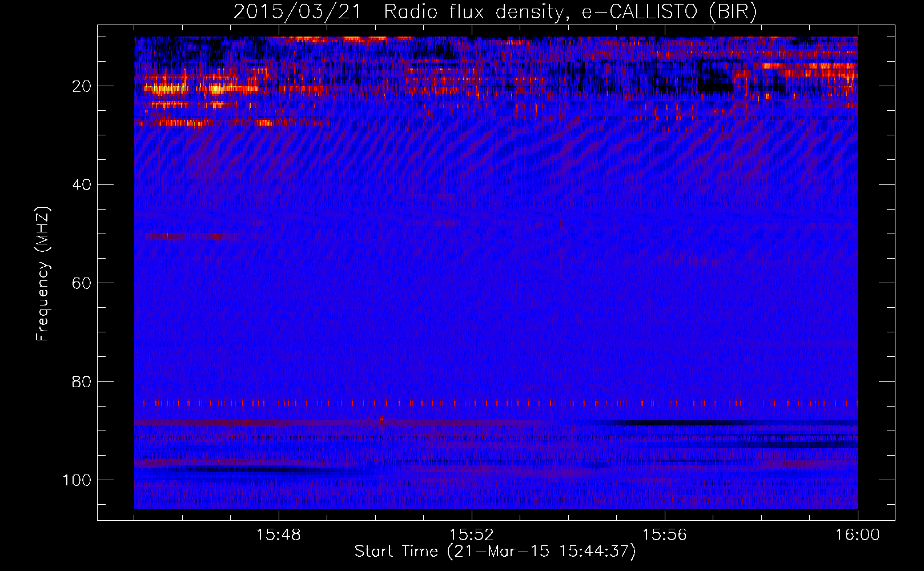Click the 16:00 time tick label
Image resolution: width=924 pixels, height=571 pixels.
[857, 535]
